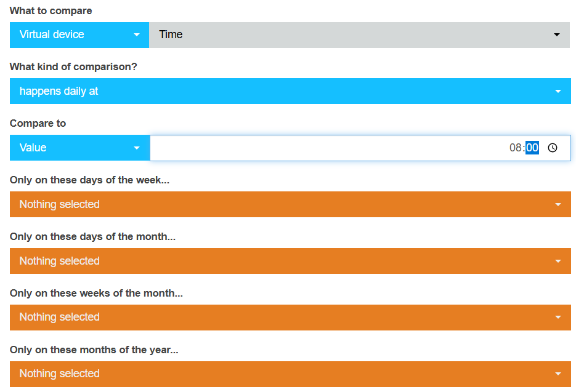Click the caret on days of the week selector

[x=558, y=205]
